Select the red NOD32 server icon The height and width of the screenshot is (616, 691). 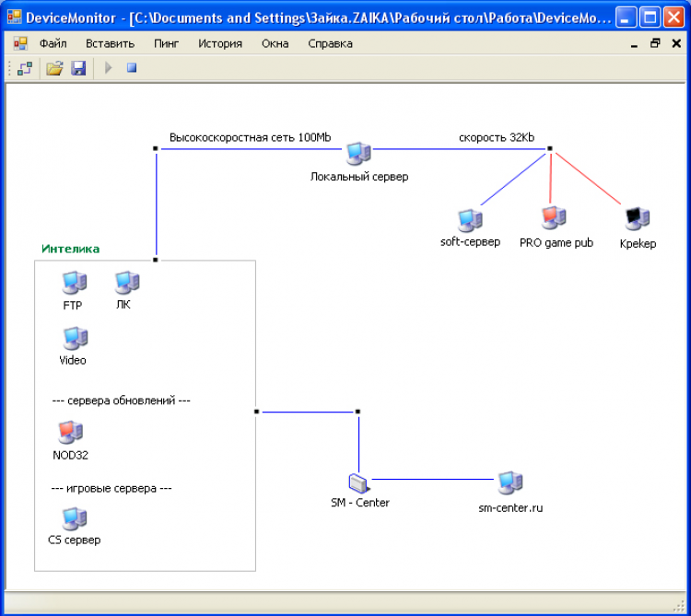(71, 432)
